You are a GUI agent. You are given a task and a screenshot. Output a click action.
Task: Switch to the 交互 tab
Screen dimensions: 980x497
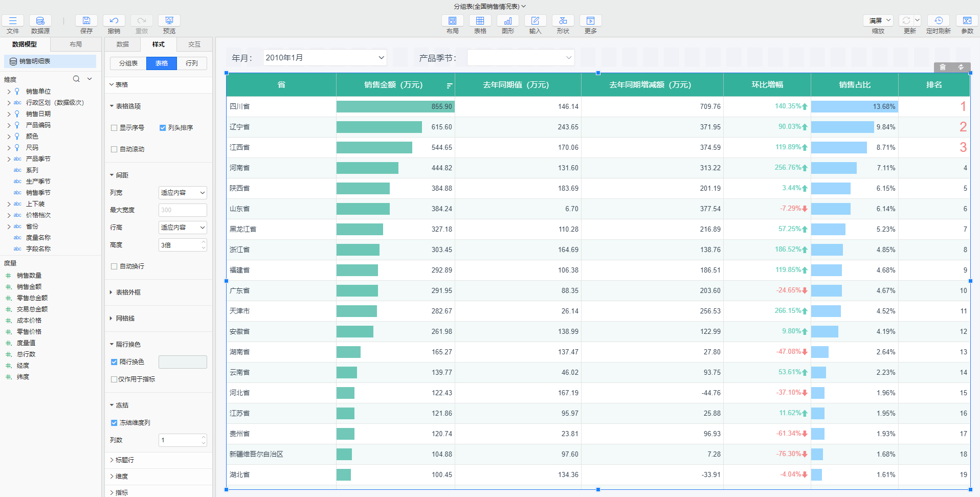coord(194,44)
